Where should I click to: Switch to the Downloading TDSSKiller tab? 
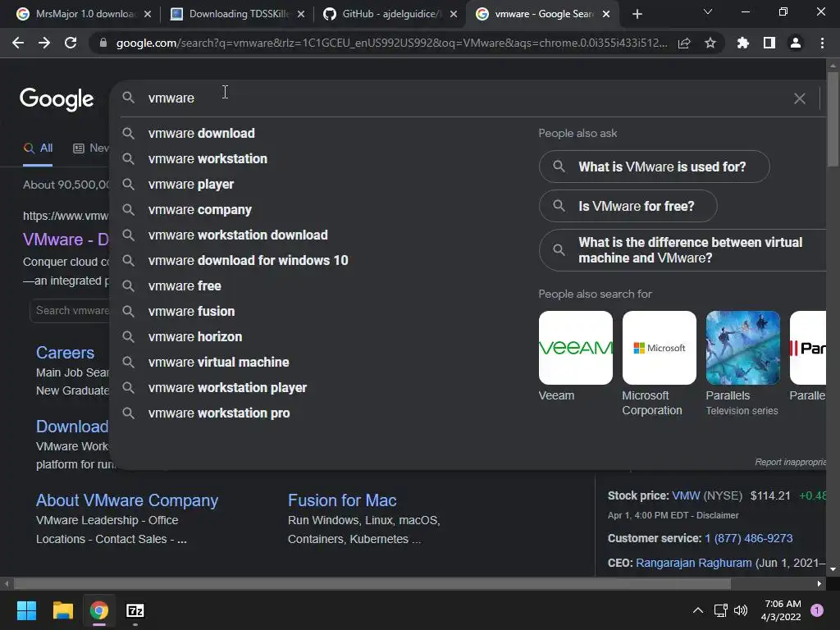(x=238, y=14)
